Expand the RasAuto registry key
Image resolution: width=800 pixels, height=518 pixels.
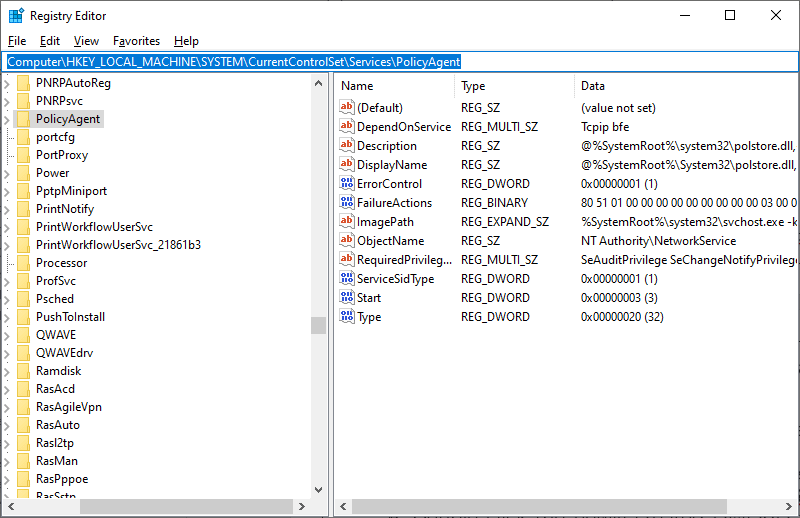pyautogui.click(x=8, y=425)
